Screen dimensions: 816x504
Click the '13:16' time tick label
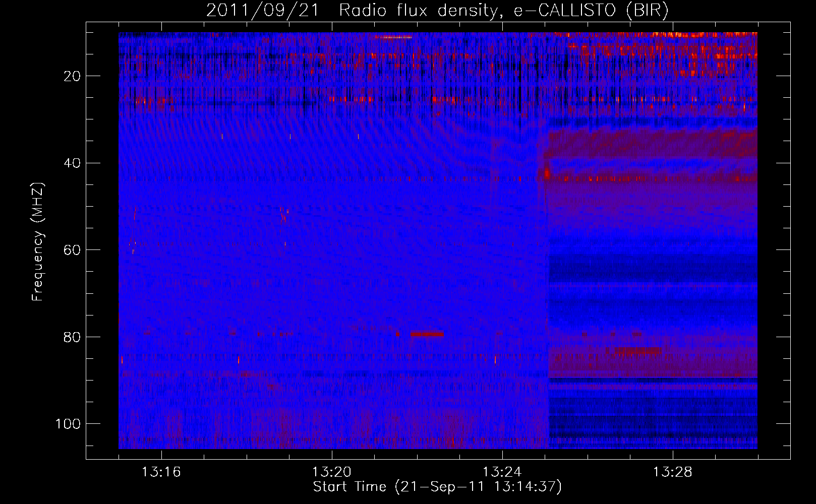click(x=161, y=472)
